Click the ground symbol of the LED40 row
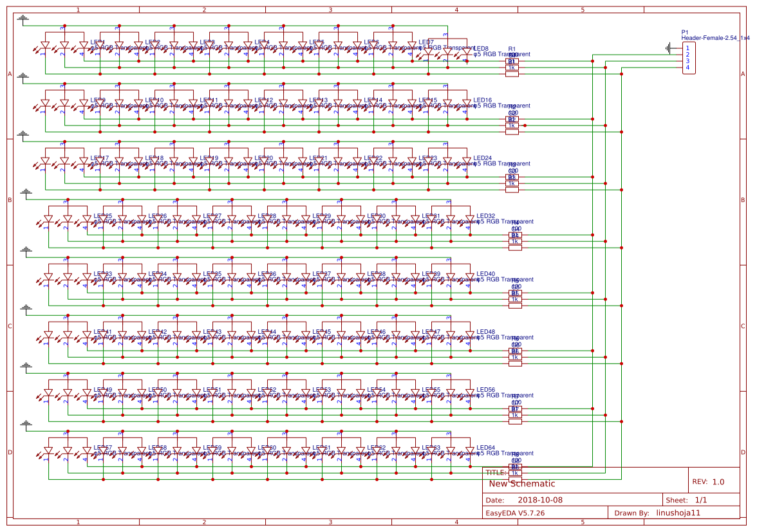 [x=26, y=250]
